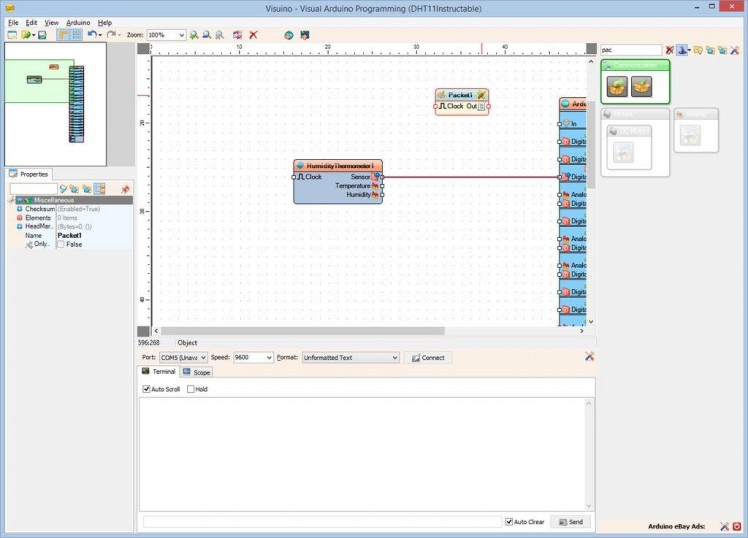
Task: Switch to the Scope tab
Action: [197, 372]
